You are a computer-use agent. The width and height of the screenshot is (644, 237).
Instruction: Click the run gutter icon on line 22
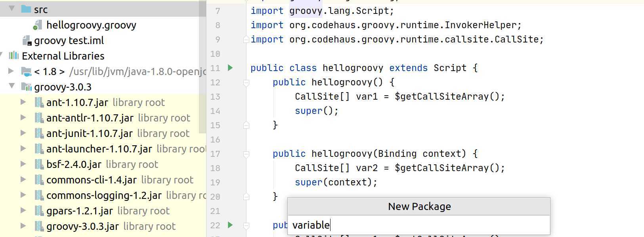tap(230, 225)
